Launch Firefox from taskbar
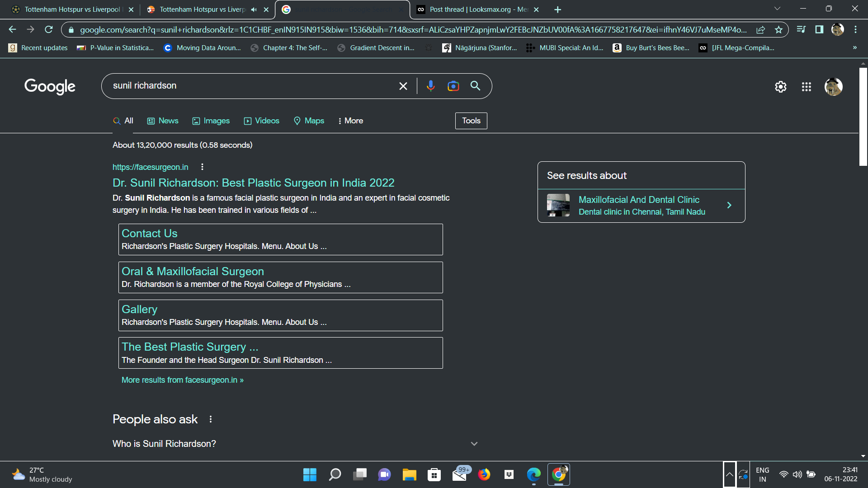 coord(484,474)
